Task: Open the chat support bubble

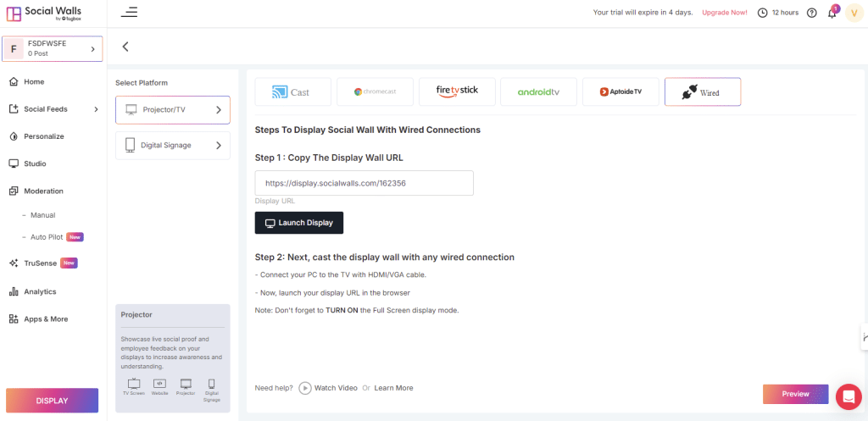Action: point(849,396)
